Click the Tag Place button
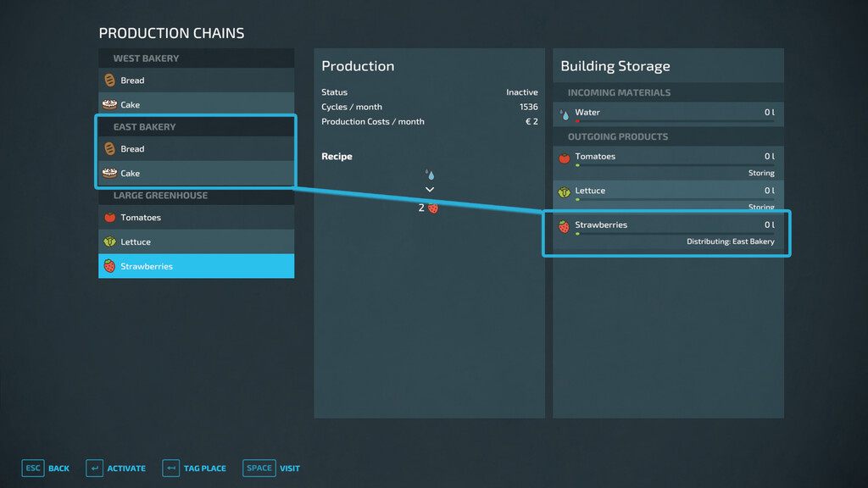Screen dimensions: 868x488 point(194,469)
